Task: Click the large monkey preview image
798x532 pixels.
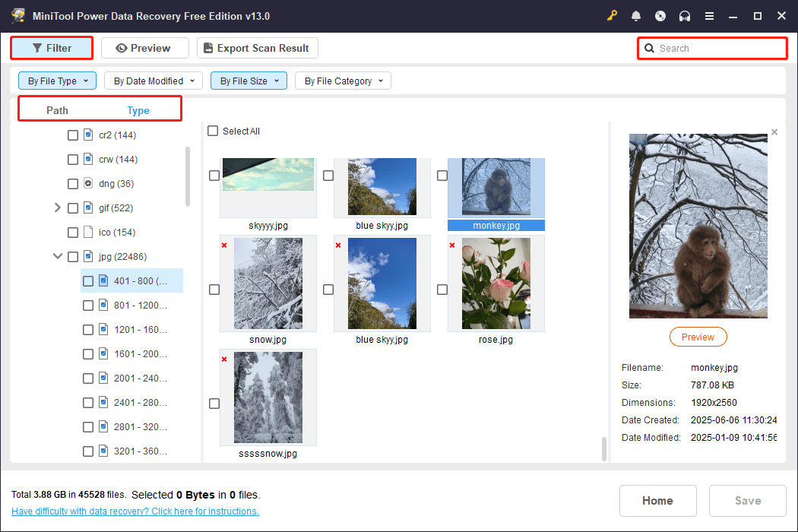Action: pyautogui.click(x=698, y=226)
